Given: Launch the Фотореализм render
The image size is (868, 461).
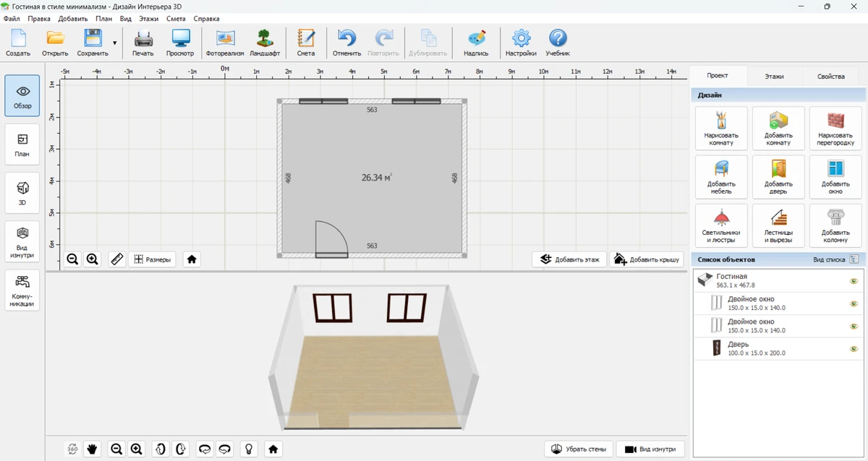Looking at the screenshot, I should point(225,43).
